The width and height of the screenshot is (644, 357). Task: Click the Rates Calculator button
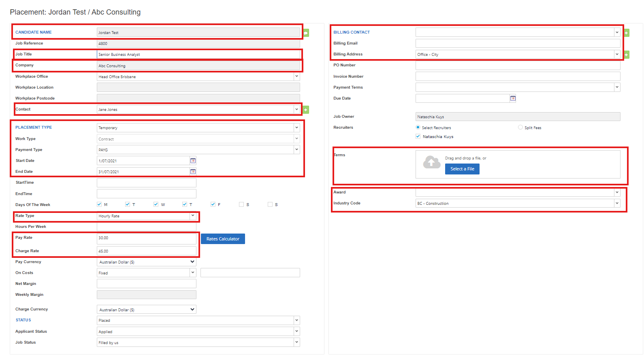tap(223, 239)
